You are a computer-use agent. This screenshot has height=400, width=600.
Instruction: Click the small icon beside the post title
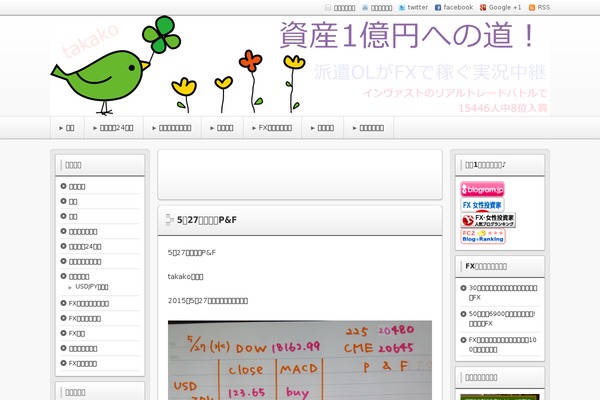[x=170, y=220]
